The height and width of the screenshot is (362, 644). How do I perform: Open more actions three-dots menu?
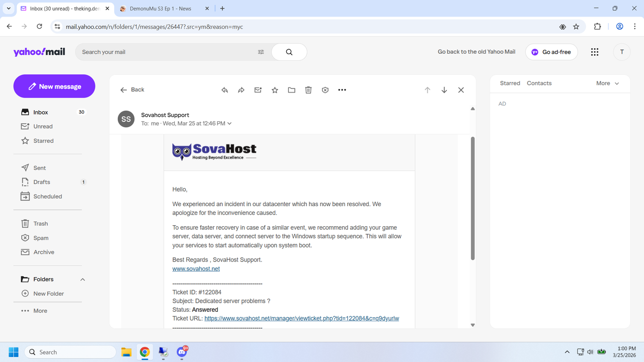(342, 90)
